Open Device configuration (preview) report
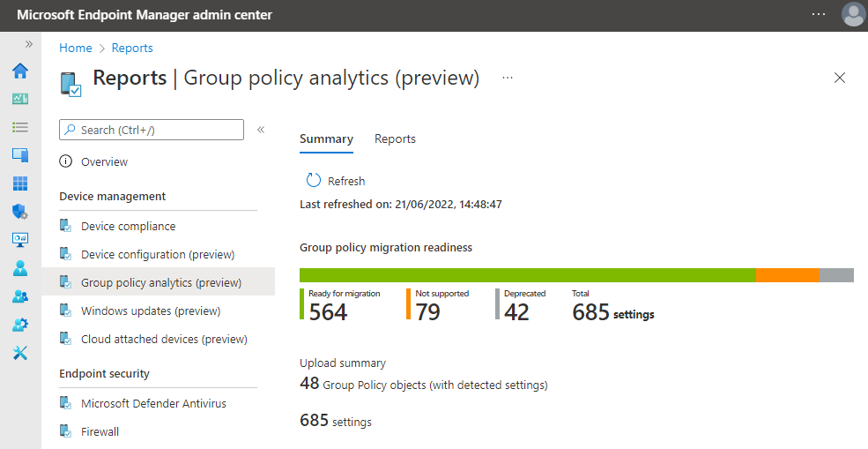The width and height of the screenshot is (868, 449). pyautogui.click(x=158, y=254)
